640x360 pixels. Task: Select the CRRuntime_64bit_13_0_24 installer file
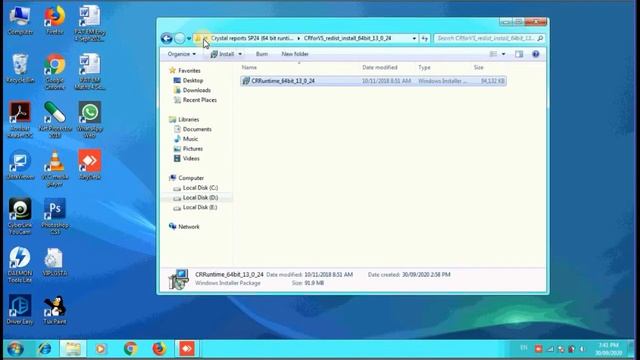[x=373, y=81]
